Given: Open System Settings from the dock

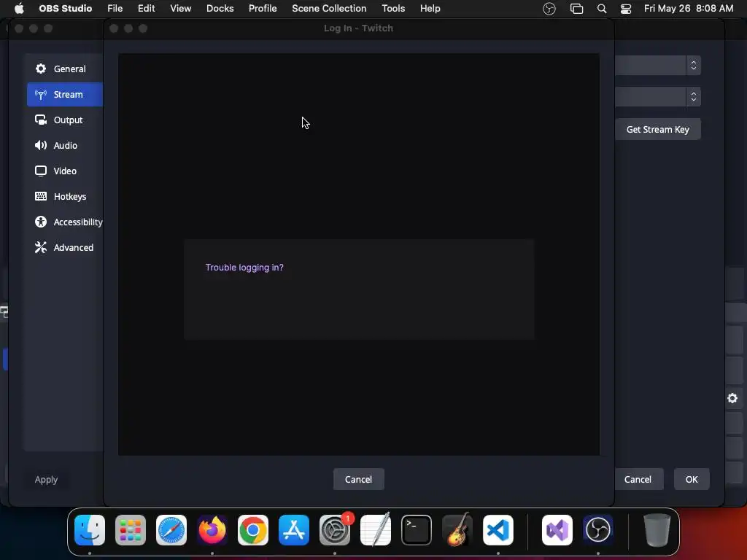Looking at the screenshot, I should [335, 530].
